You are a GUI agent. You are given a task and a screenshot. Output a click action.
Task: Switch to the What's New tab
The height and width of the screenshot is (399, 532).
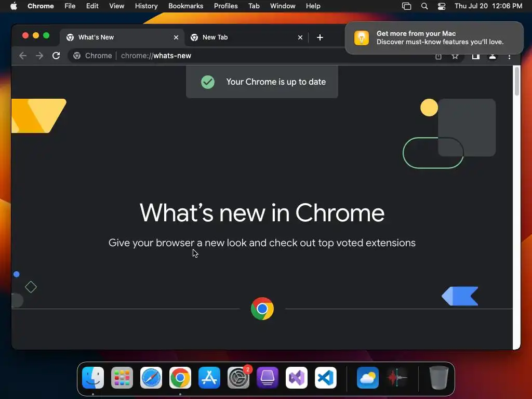[x=123, y=37]
